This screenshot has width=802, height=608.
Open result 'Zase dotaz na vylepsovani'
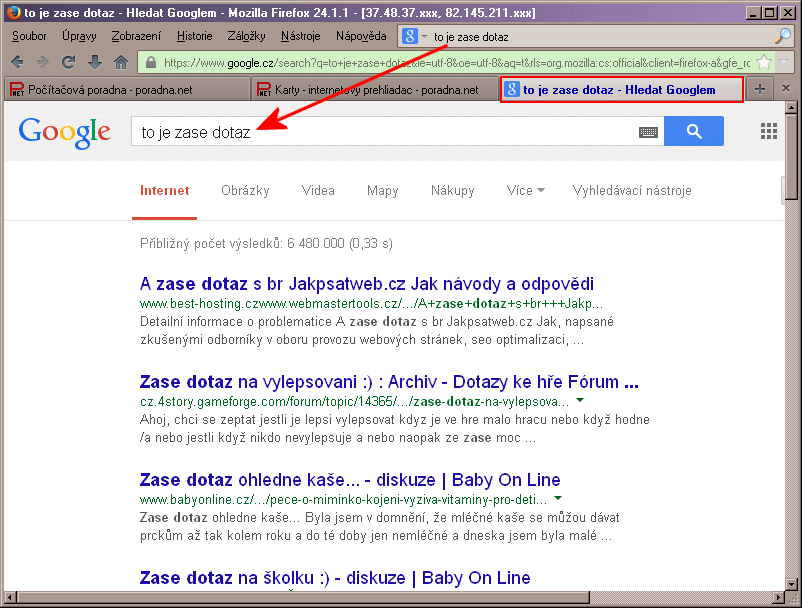point(389,382)
